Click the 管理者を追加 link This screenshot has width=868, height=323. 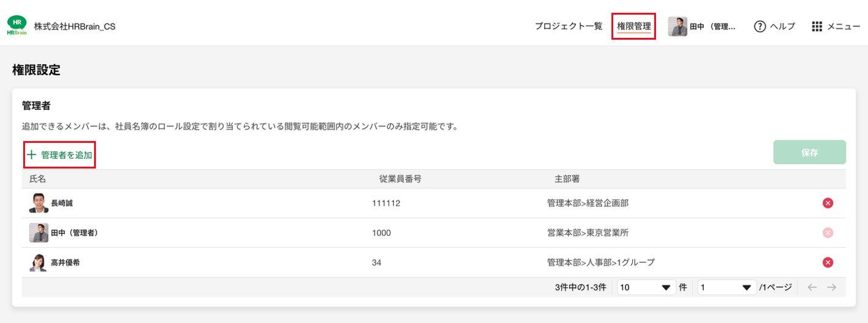(x=67, y=155)
